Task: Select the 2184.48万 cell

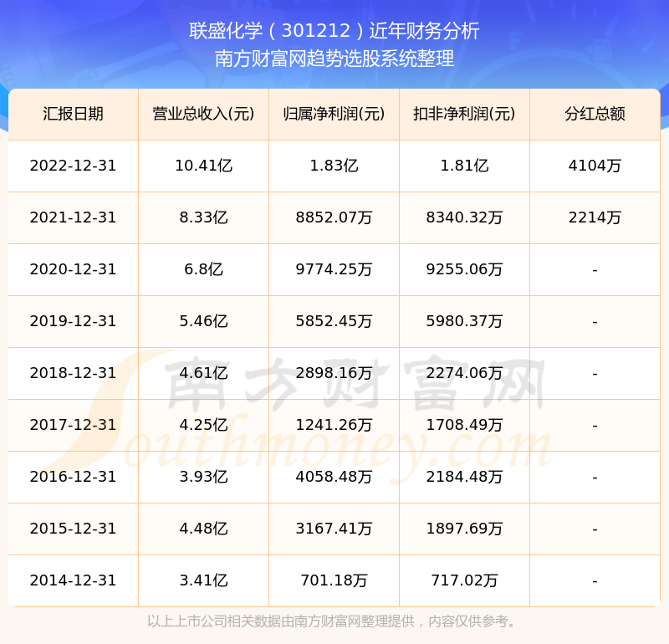Action: pos(464,477)
